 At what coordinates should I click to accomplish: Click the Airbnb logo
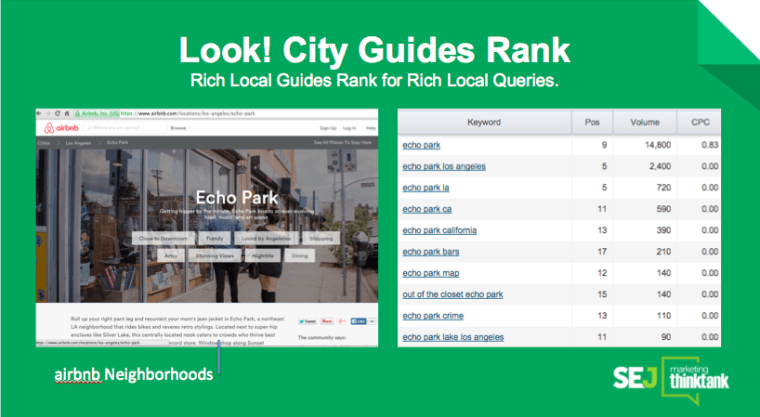pyautogui.click(x=61, y=128)
